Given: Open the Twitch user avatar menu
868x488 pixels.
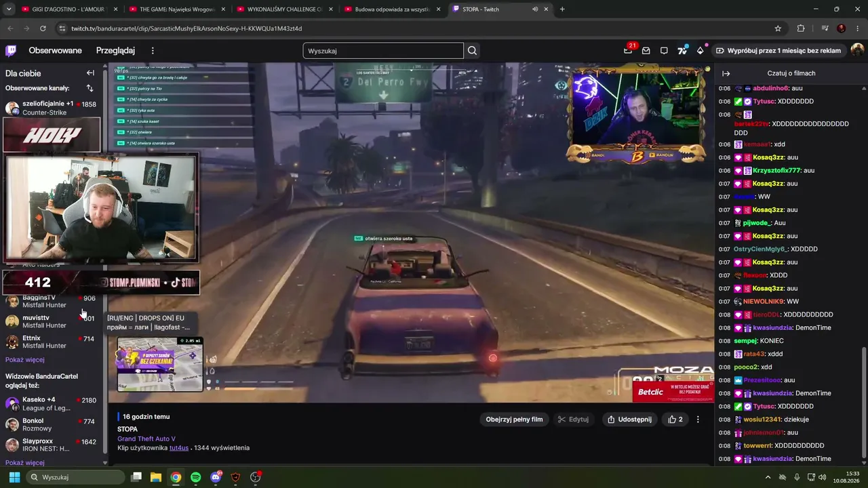Looking at the screenshot, I should (858, 51).
